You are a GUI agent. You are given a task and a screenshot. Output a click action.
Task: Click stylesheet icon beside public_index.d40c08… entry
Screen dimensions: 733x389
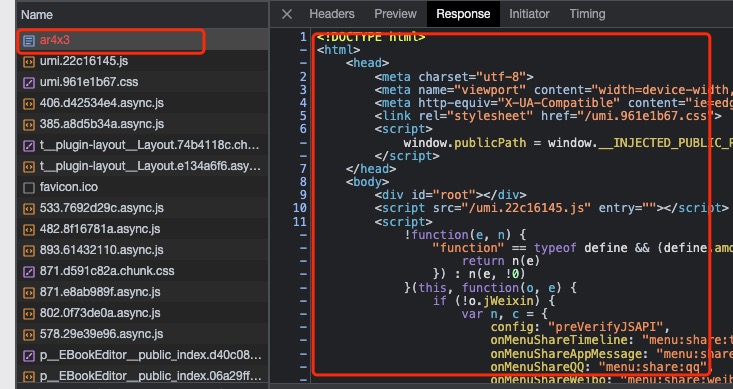tap(29, 356)
